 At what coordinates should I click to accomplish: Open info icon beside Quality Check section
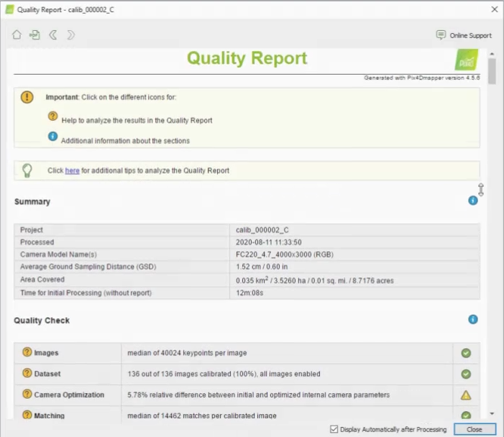[473, 319]
